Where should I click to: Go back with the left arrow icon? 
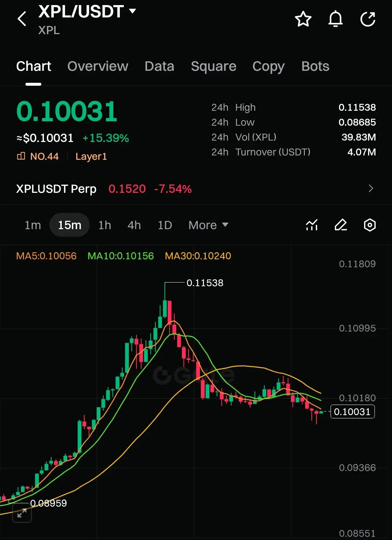(x=22, y=19)
